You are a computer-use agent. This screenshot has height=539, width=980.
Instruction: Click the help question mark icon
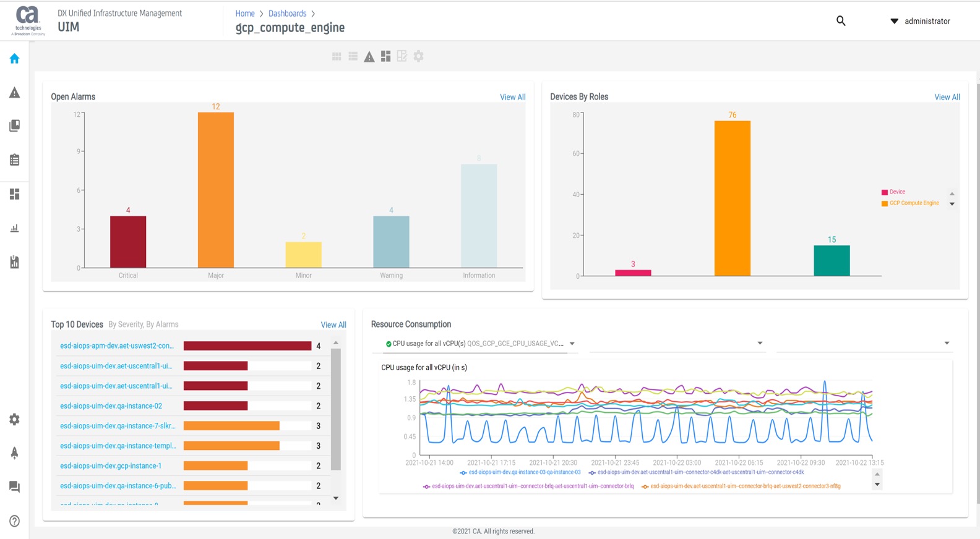(x=14, y=521)
